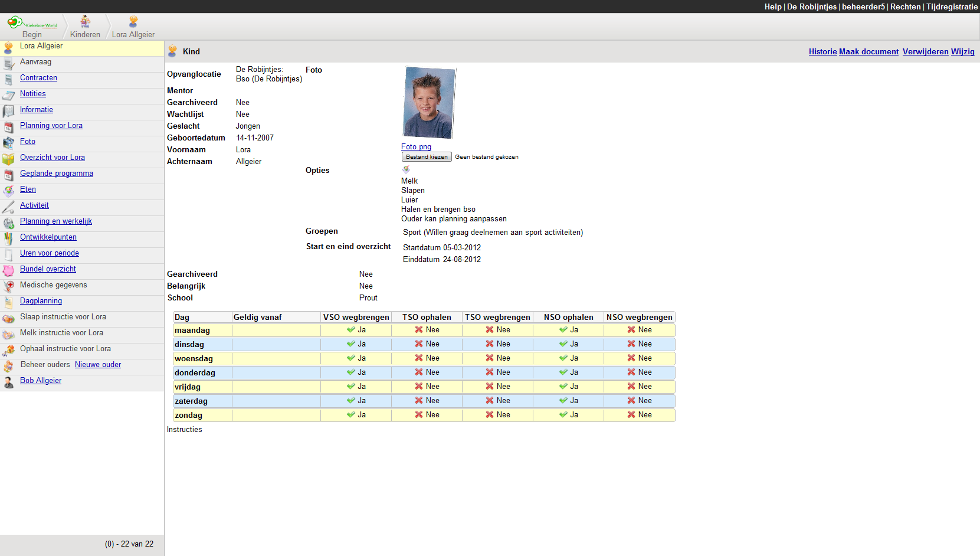Click the Eten sidebar icon
This screenshot has height=556, width=980.
(8, 191)
